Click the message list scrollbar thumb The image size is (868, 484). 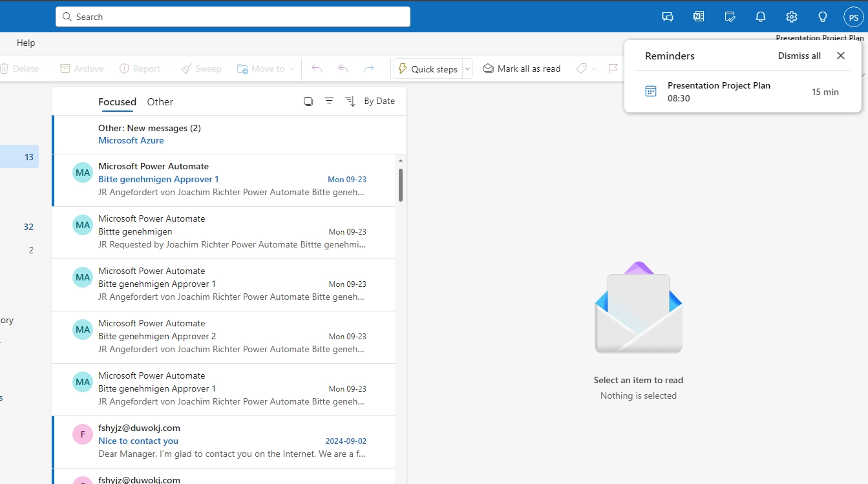[x=401, y=185]
